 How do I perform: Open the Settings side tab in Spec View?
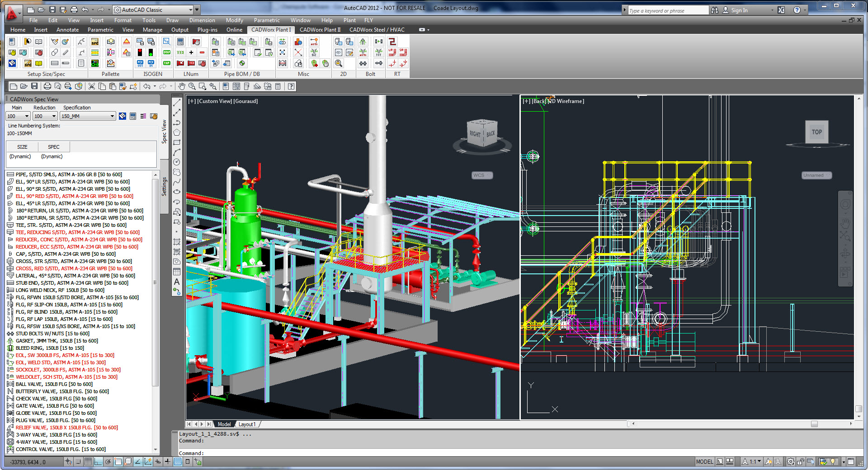[164, 187]
